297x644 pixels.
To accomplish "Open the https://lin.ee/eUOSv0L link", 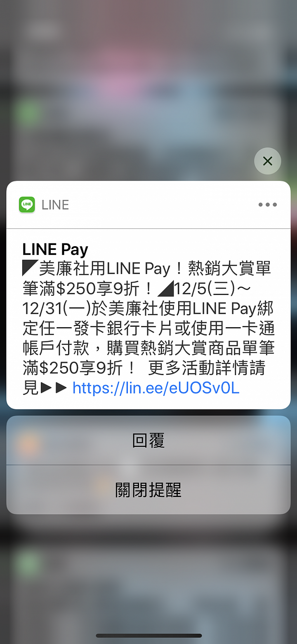I will (x=156, y=388).
